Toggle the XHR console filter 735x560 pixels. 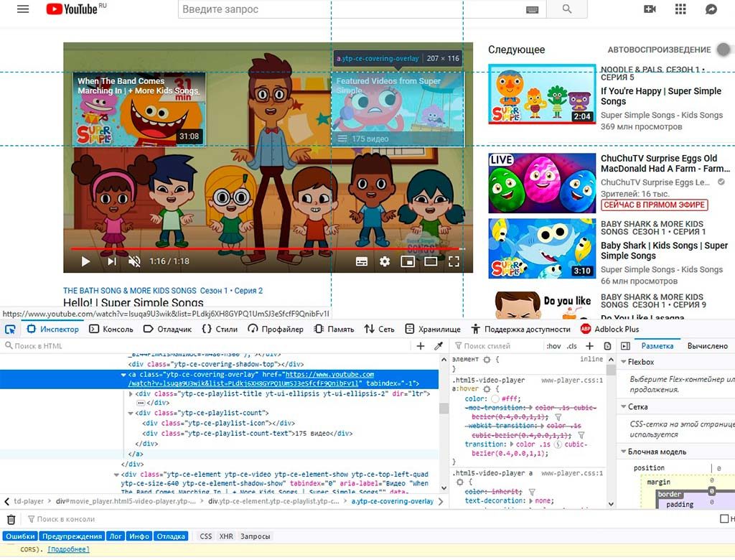[226, 536]
